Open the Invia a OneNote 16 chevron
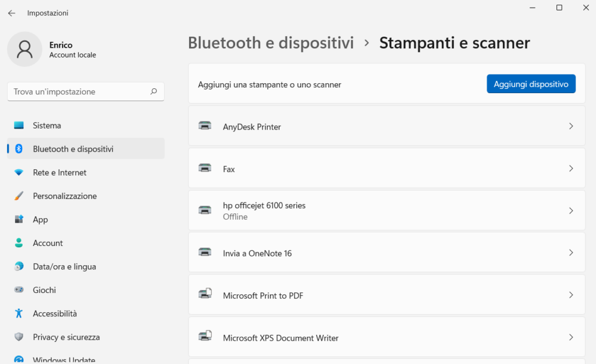This screenshot has height=364, width=596. tap(571, 253)
